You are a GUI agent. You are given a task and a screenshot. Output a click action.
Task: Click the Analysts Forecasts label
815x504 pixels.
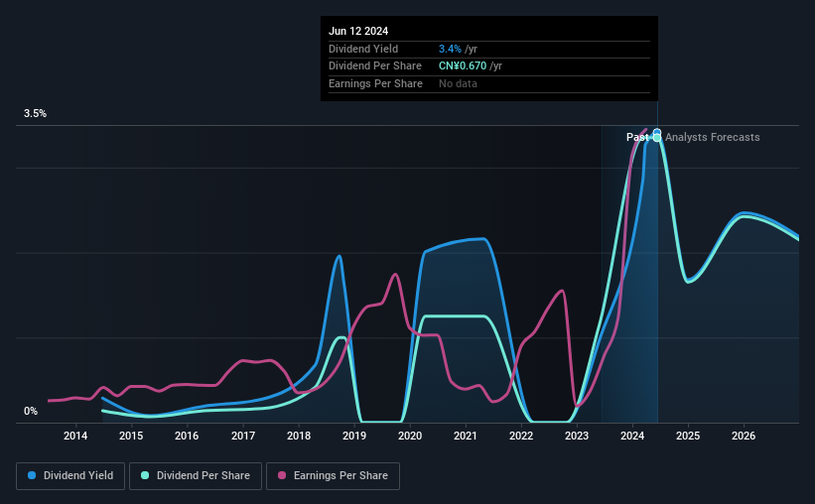(712, 137)
